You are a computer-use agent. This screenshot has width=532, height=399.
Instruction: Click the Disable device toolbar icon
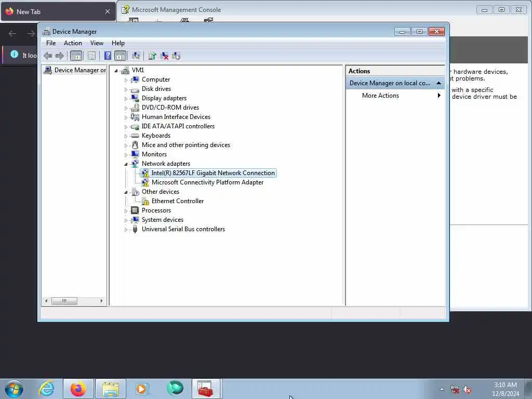[176, 56]
